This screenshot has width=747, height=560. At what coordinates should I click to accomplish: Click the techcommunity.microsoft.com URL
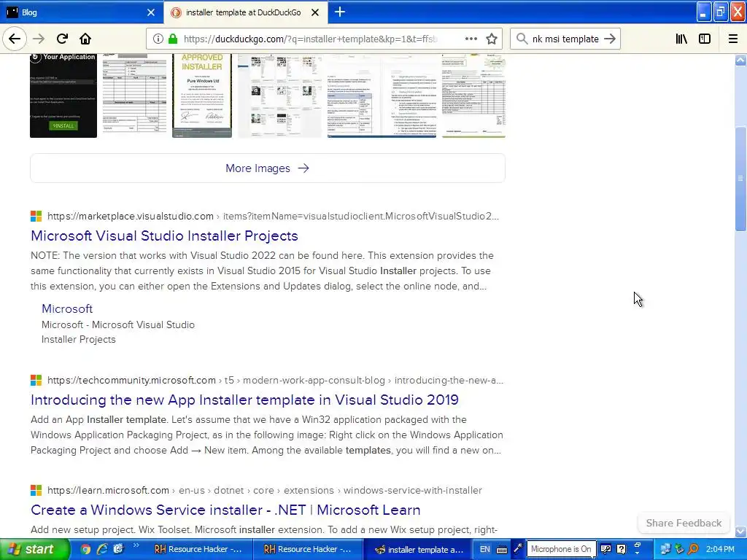[x=131, y=380]
